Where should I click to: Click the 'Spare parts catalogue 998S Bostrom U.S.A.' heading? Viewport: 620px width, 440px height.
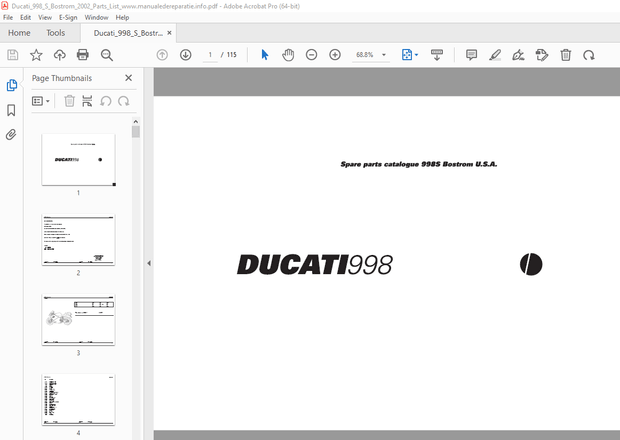(419, 164)
